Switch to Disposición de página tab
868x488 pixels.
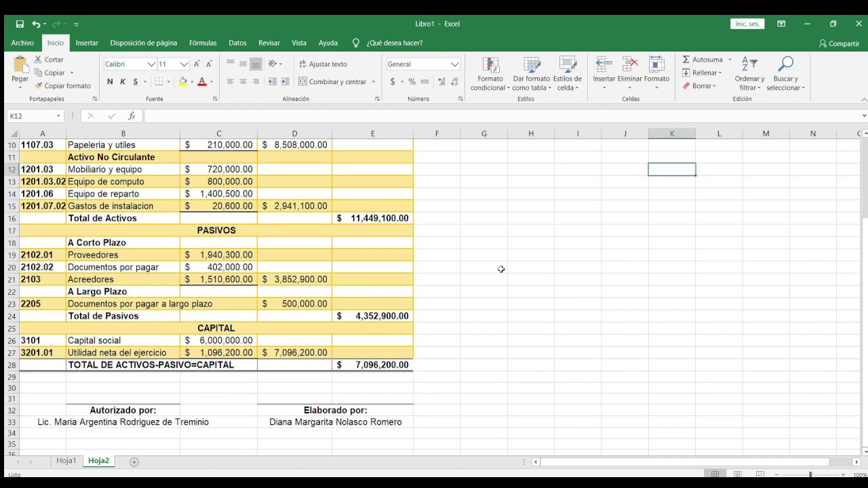click(x=144, y=43)
